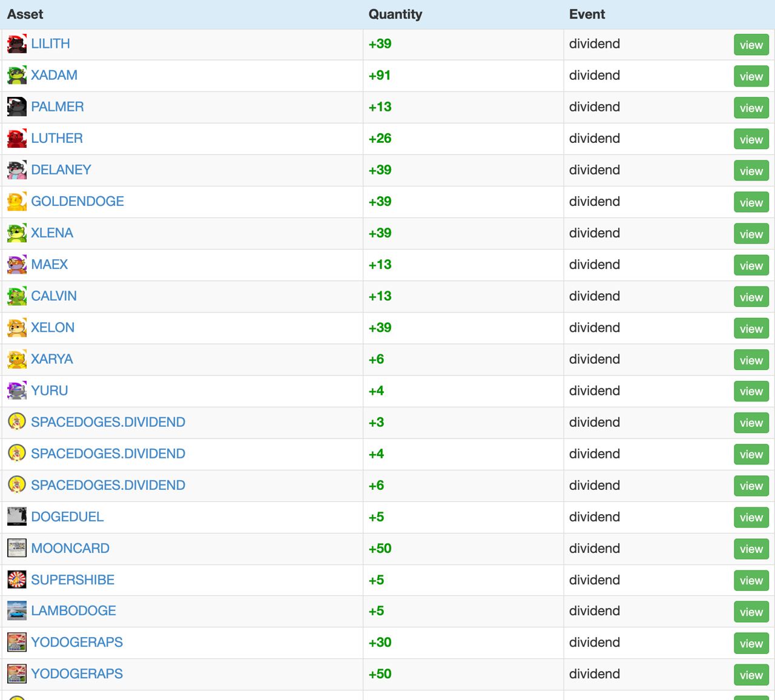The width and height of the screenshot is (775, 700).
Task: Click the XLENA green icon
Action: click(17, 233)
